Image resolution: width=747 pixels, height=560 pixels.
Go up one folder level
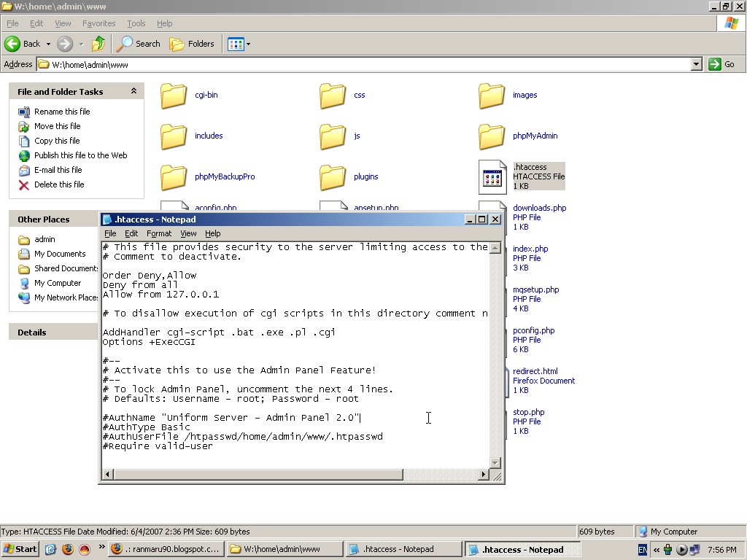tap(98, 44)
